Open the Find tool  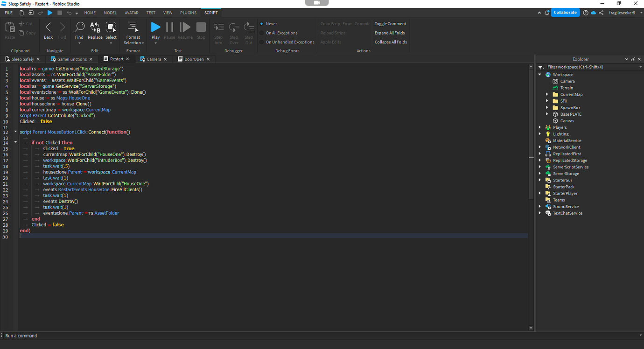coord(79,28)
